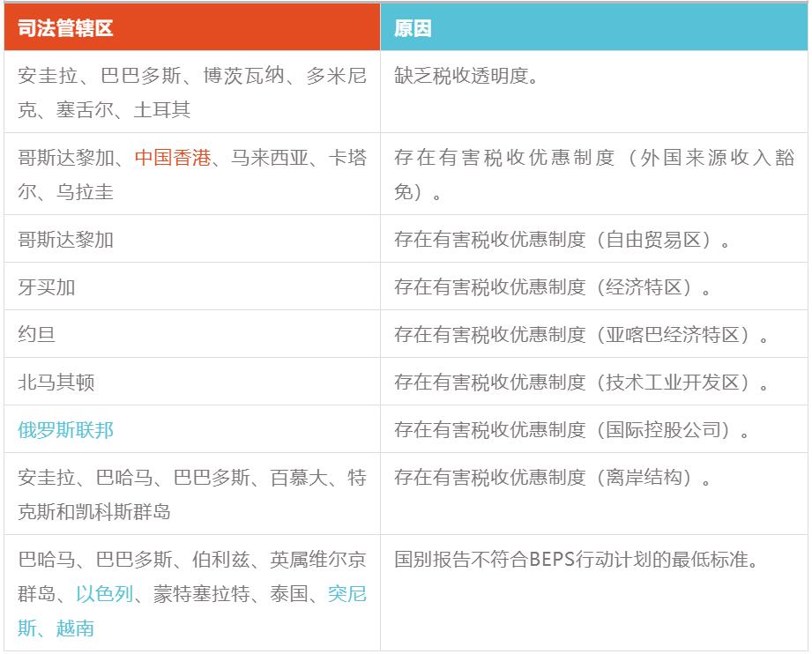The image size is (812, 654).
Task: Select the 北马其顿 table cell
Action: [x=56, y=383]
